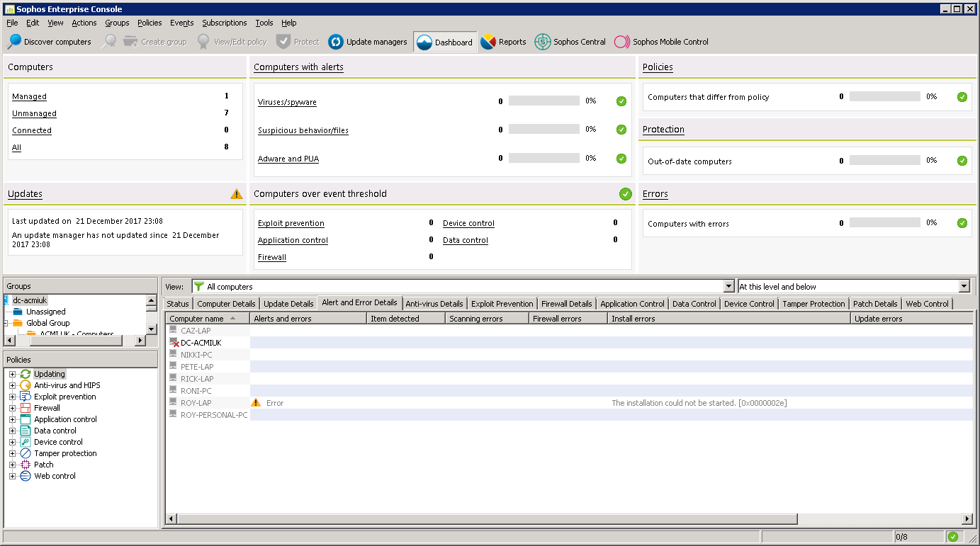The height and width of the screenshot is (546, 980).
Task: Select the CAZ-LAP computer row
Action: pyautogui.click(x=569, y=331)
